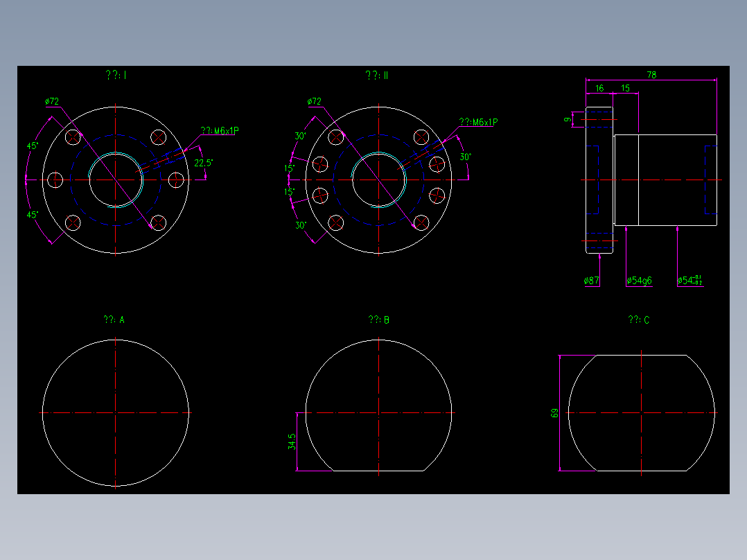Click the 16 flange width dimension

(x=599, y=88)
